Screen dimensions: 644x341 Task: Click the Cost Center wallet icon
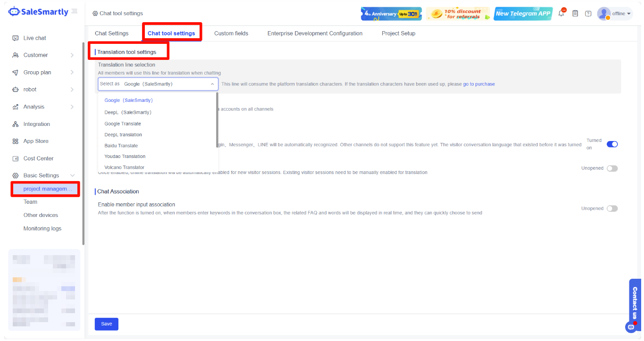(x=15, y=158)
